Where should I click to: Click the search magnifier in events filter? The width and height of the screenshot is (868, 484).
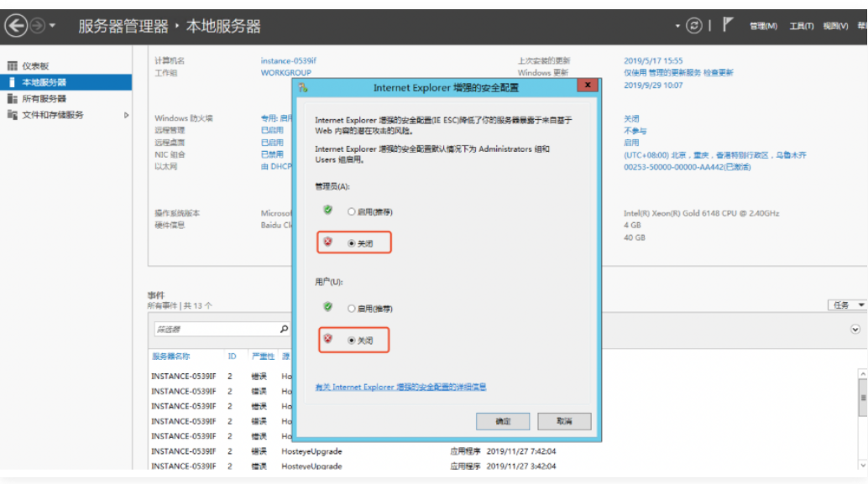(x=284, y=330)
